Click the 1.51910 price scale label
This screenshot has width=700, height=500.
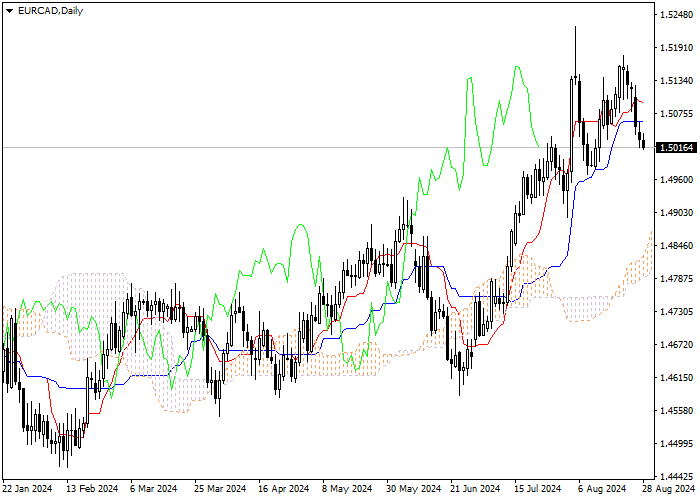676,48
